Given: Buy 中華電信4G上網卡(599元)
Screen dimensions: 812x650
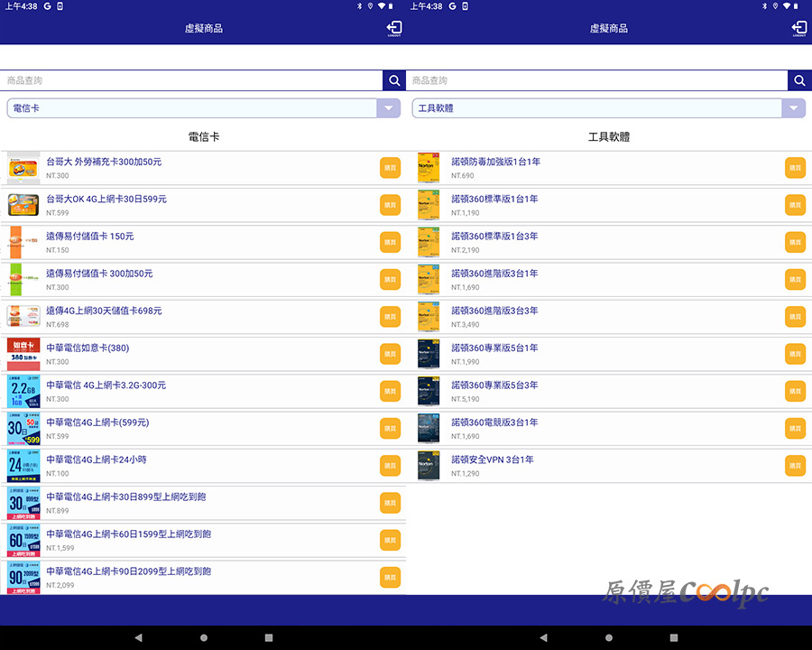Looking at the screenshot, I should point(390,429).
